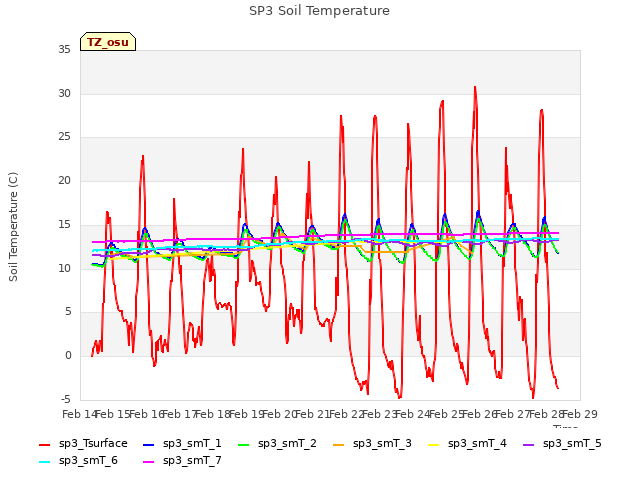Click the 35 y-axis tick label
640x480 pixels.
pyautogui.click(x=64, y=49)
